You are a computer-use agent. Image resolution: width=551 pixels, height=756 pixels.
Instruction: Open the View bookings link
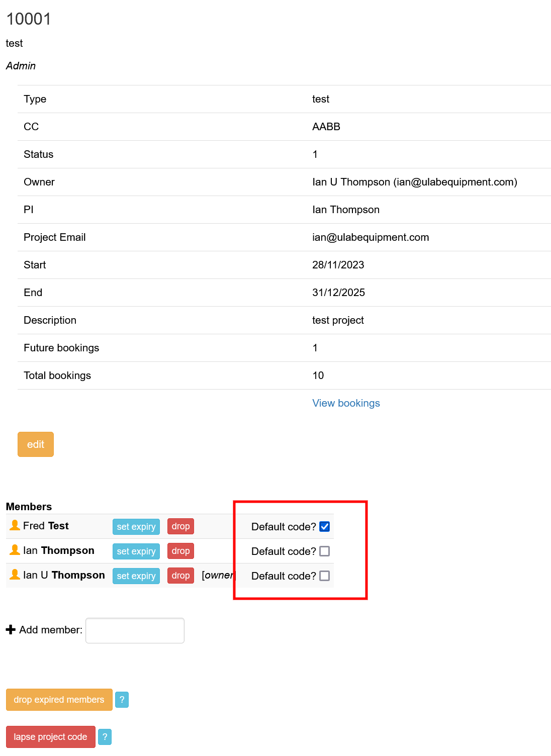[x=346, y=403]
